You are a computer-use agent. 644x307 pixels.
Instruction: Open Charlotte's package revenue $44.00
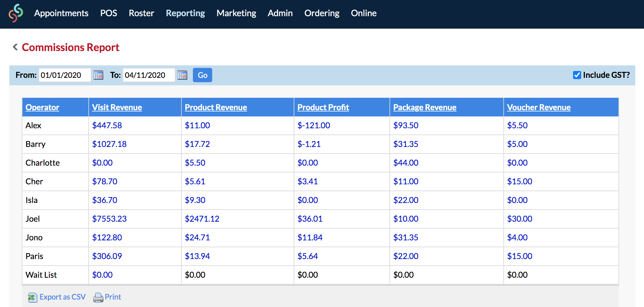click(x=406, y=163)
